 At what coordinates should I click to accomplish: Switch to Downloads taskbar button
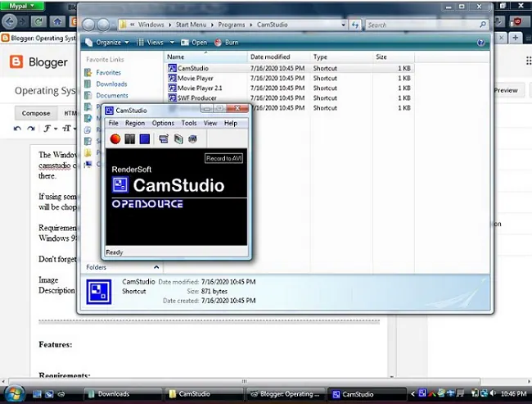click(x=123, y=394)
